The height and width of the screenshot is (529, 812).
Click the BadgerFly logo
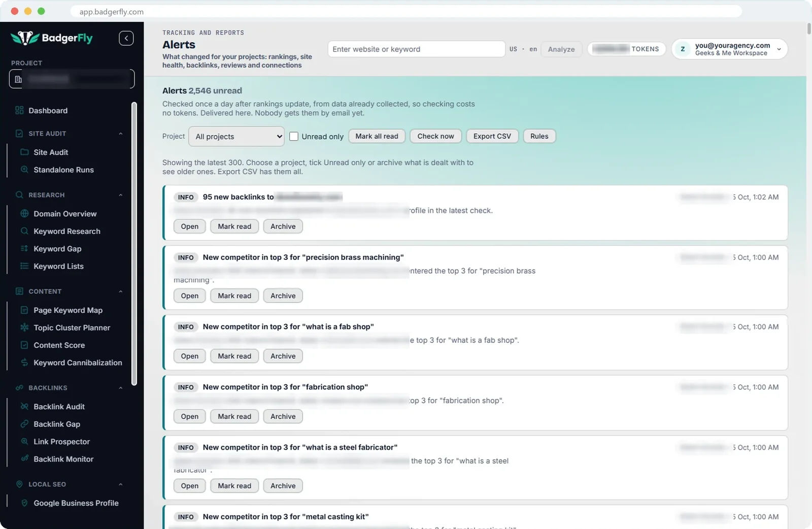52,38
